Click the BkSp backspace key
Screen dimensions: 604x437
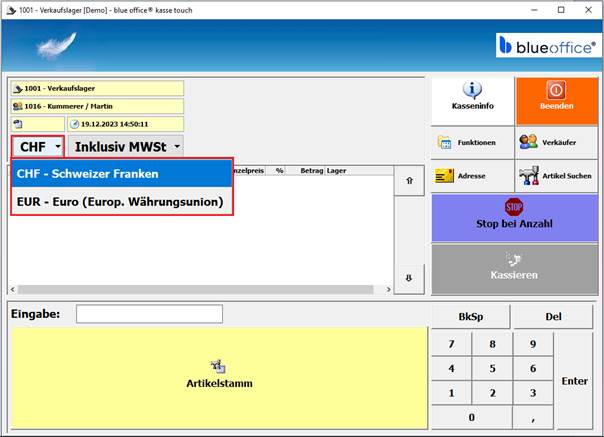(470, 316)
